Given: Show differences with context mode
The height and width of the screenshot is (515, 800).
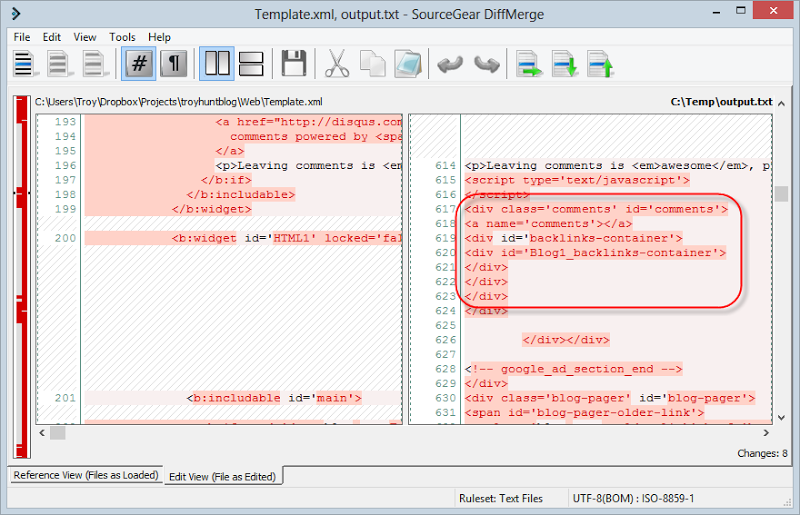Looking at the screenshot, I should point(96,64).
